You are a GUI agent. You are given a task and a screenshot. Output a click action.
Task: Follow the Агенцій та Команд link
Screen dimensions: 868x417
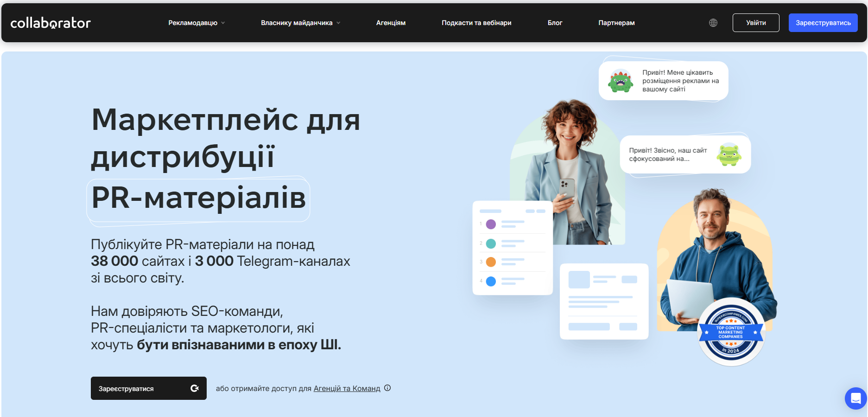[347, 389]
